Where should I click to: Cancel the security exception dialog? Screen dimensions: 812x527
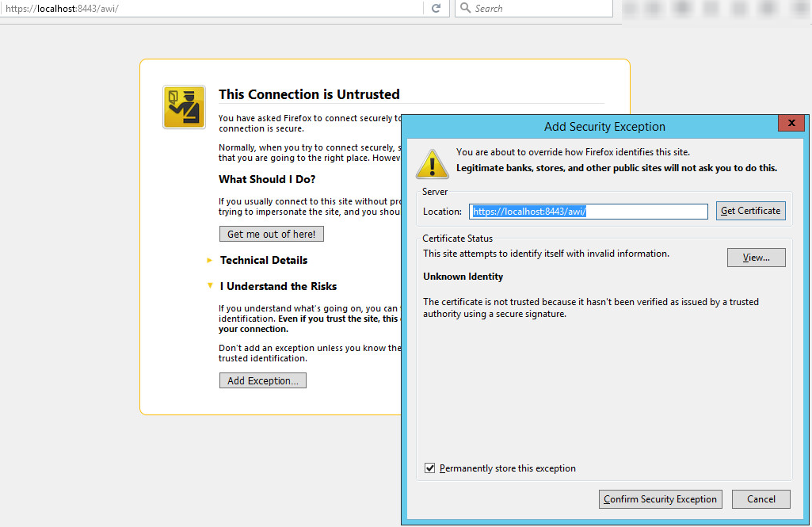click(761, 499)
